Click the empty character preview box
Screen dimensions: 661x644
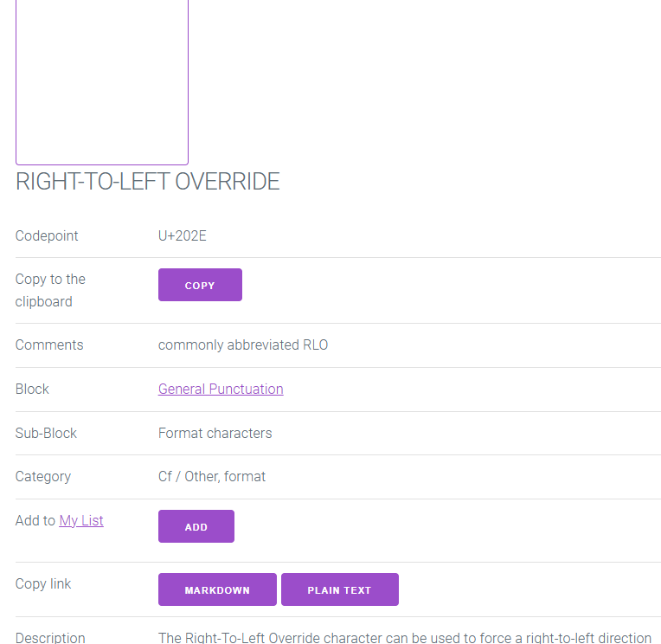102,82
